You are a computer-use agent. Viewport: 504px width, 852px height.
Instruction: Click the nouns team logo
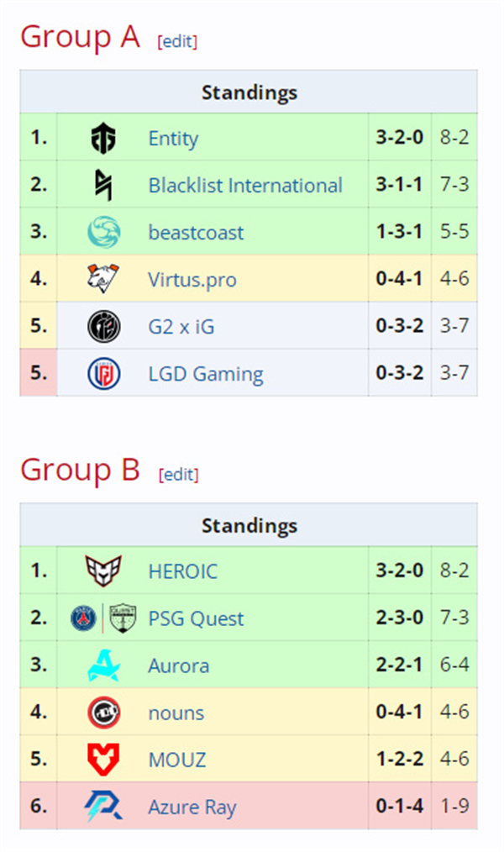click(103, 713)
